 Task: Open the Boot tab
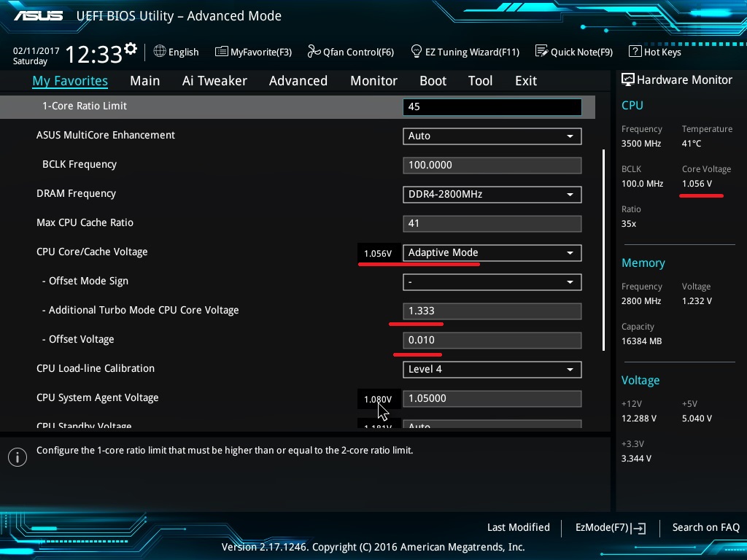tap(433, 81)
